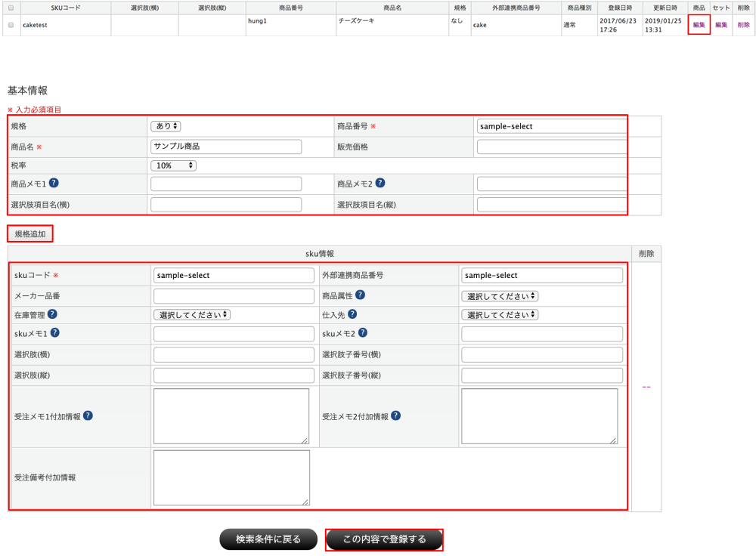The image size is (756, 556).
Task: Show help for 受注メモ1付加情報
Action: 88,415
